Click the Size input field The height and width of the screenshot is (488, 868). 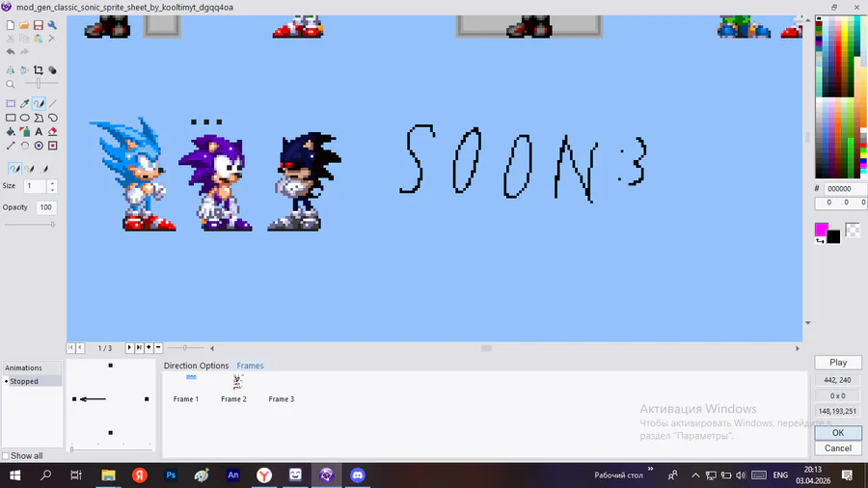(x=36, y=186)
